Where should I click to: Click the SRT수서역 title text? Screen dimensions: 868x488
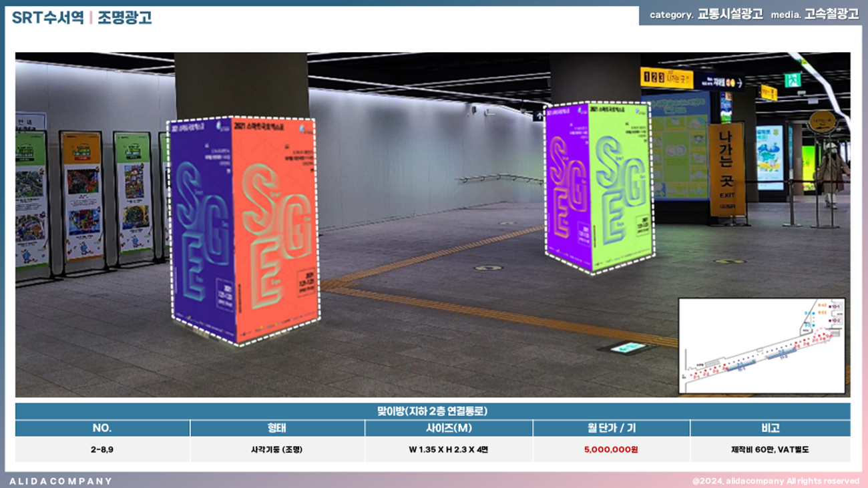[x=47, y=18]
